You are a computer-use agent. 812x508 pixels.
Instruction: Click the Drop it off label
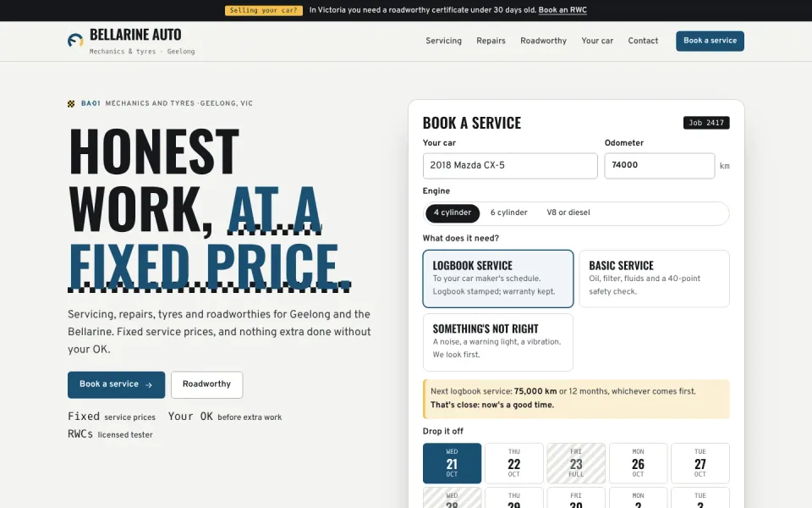[x=442, y=431]
